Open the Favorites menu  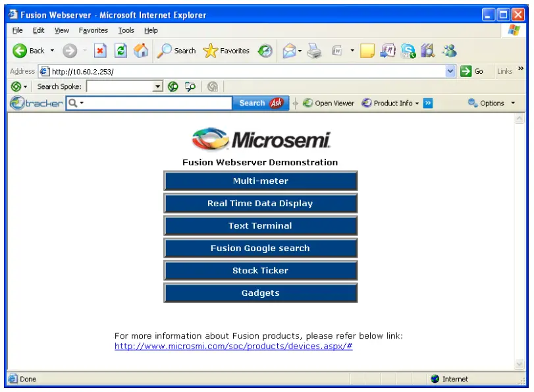click(93, 30)
